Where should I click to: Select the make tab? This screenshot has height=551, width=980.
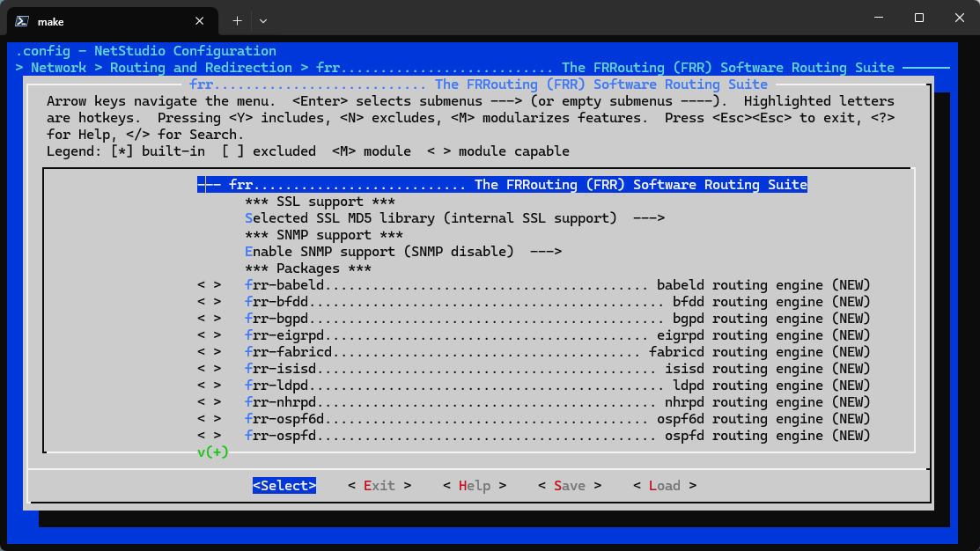click(106, 20)
